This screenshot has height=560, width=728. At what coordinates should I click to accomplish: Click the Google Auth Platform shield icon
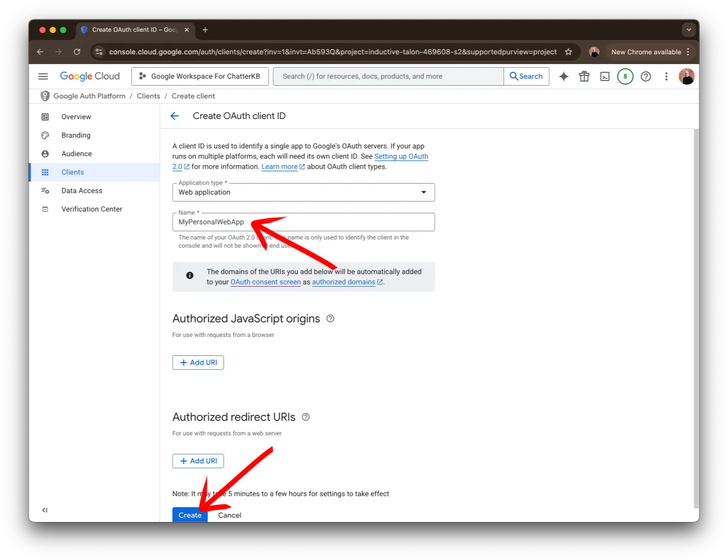(x=45, y=96)
